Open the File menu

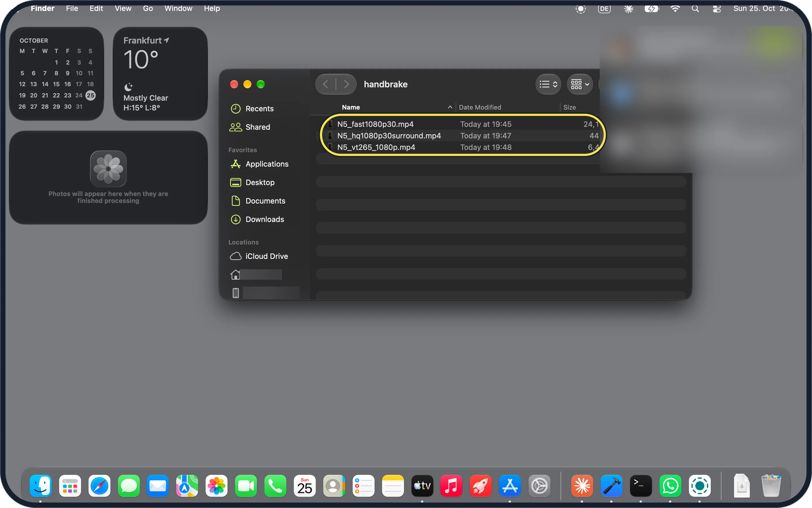point(72,8)
